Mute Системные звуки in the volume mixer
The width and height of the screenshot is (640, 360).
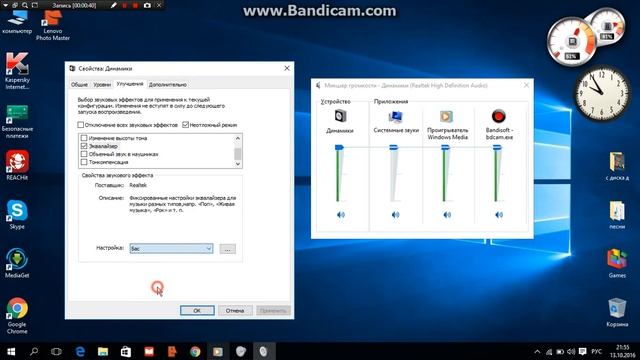point(395,215)
